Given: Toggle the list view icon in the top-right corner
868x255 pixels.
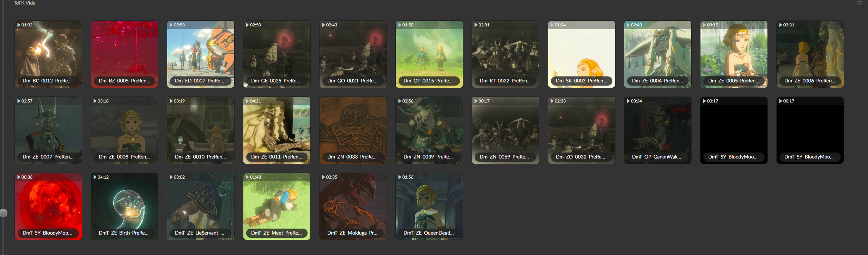Looking at the screenshot, I should 860,3.
